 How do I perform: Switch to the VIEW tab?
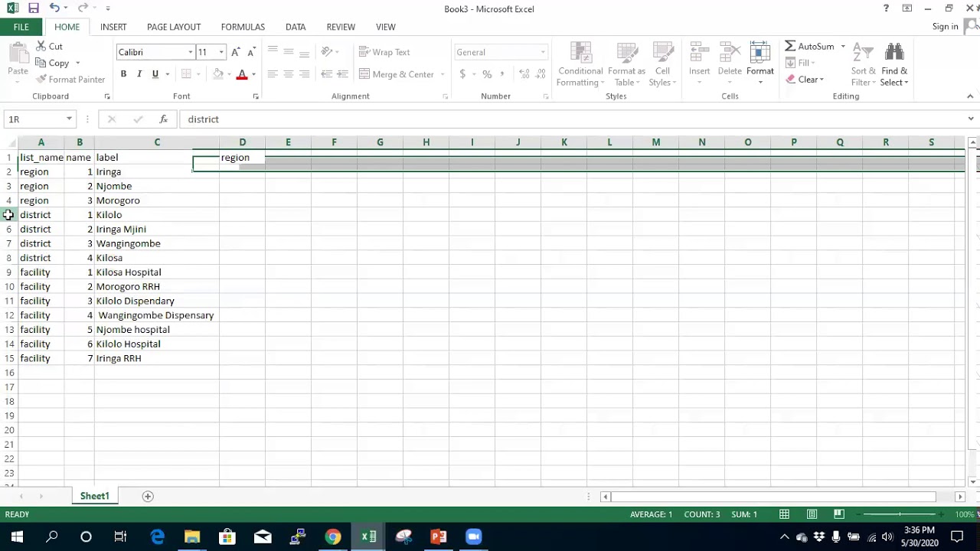pyautogui.click(x=386, y=27)
